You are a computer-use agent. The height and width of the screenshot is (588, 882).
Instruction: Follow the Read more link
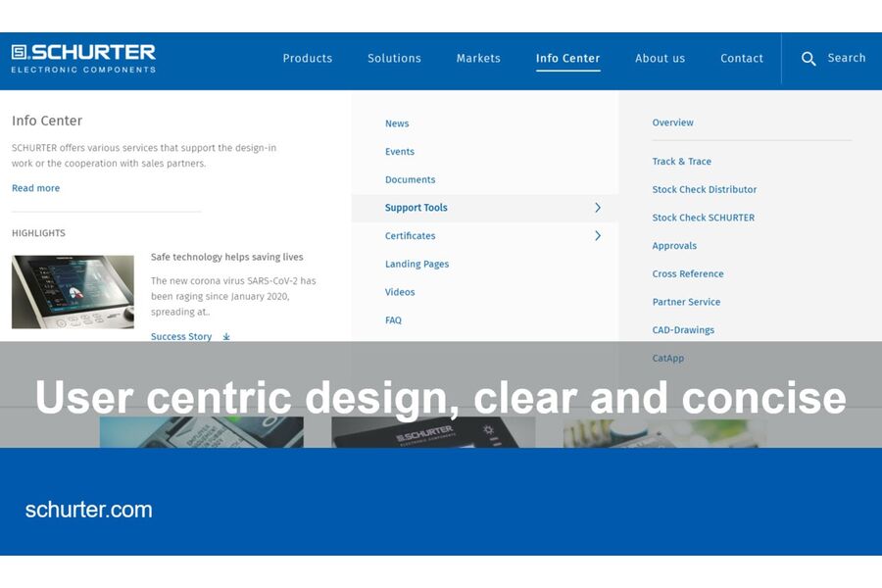35,188
